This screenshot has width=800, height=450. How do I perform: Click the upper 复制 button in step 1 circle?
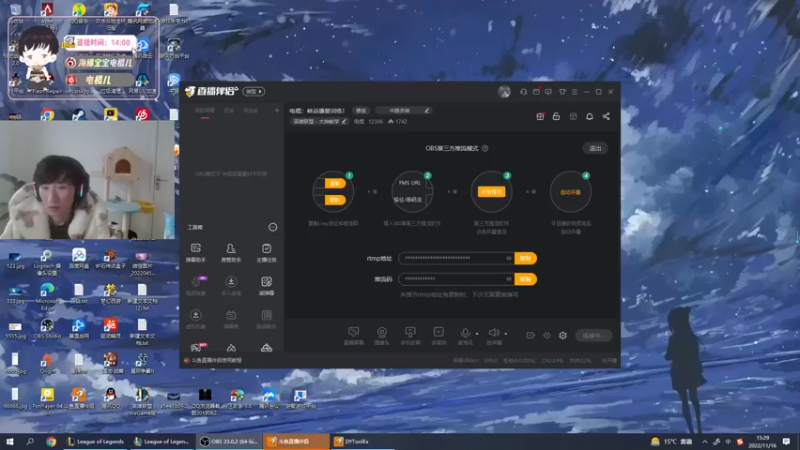point(335,183)
